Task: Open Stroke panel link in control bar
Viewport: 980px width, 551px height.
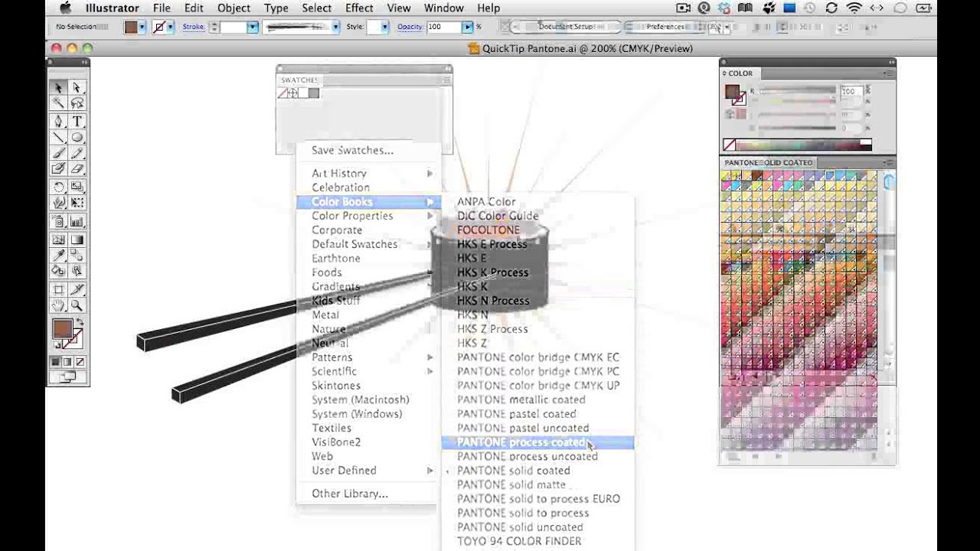Action: [193, 27]
